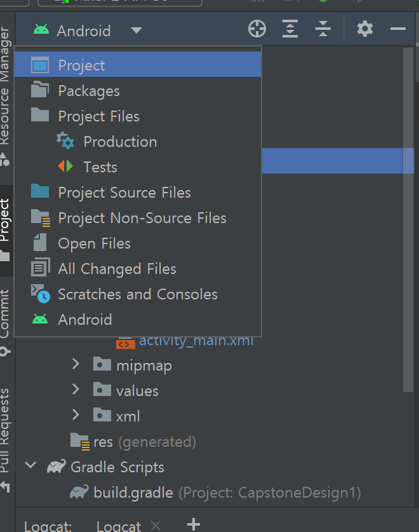This screenshot has width=419, height=532.
Task: Select the Project Source Files option
Action: pos(138,193)
